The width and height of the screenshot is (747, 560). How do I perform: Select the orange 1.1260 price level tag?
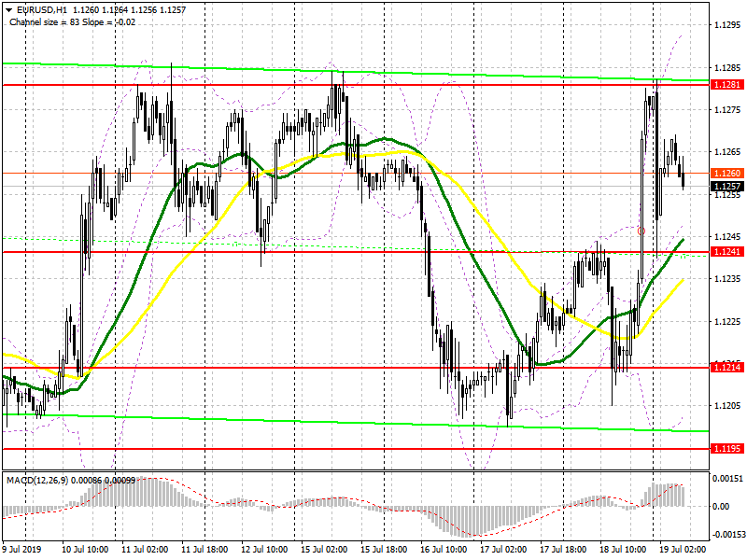[726, 173]
